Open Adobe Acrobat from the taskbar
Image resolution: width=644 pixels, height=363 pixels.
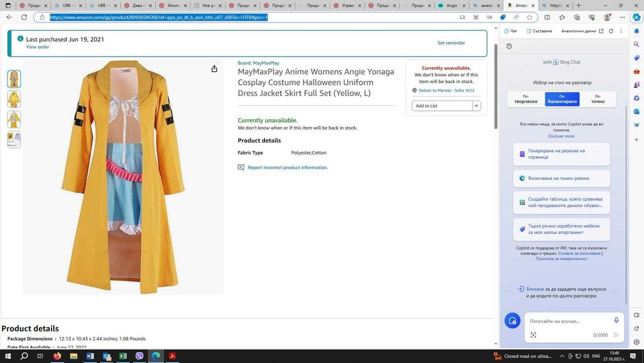172,356
